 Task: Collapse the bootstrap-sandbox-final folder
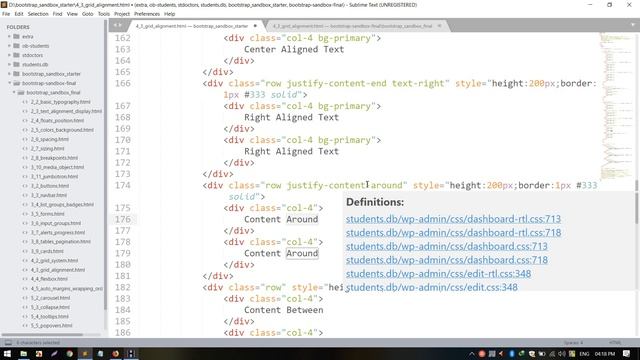coord(9,83)
